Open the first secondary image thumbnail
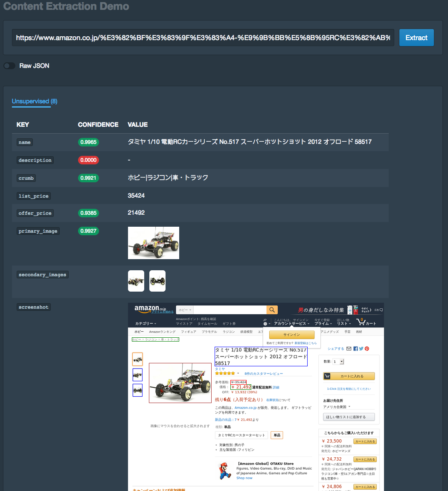Screen dimensions: 448x491 [x=136, y=281]
